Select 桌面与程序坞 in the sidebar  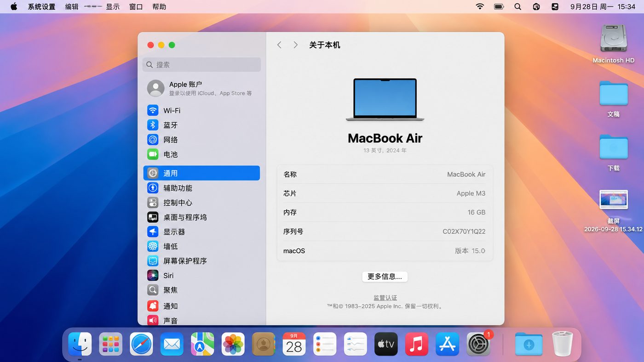coord(201,217)
